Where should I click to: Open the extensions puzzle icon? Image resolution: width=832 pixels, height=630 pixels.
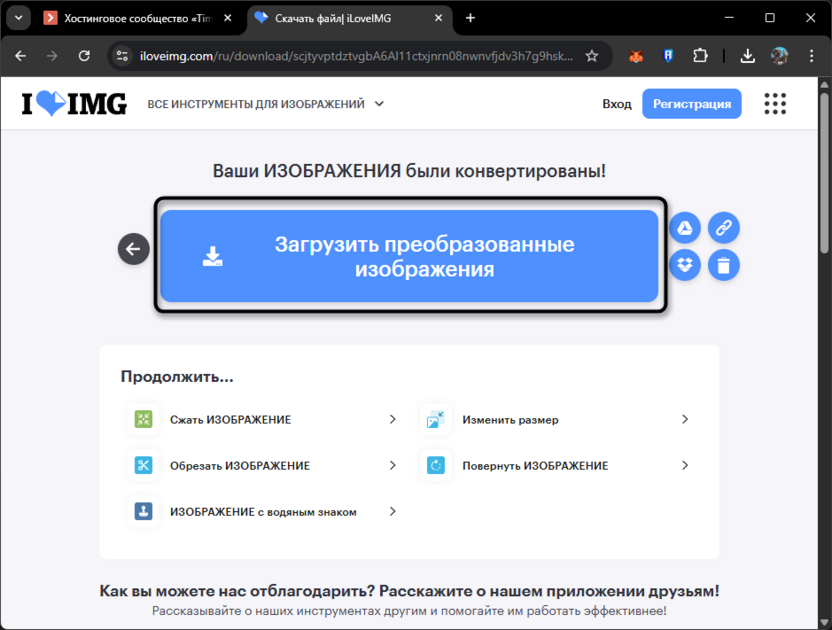click(x=700, y=57)
